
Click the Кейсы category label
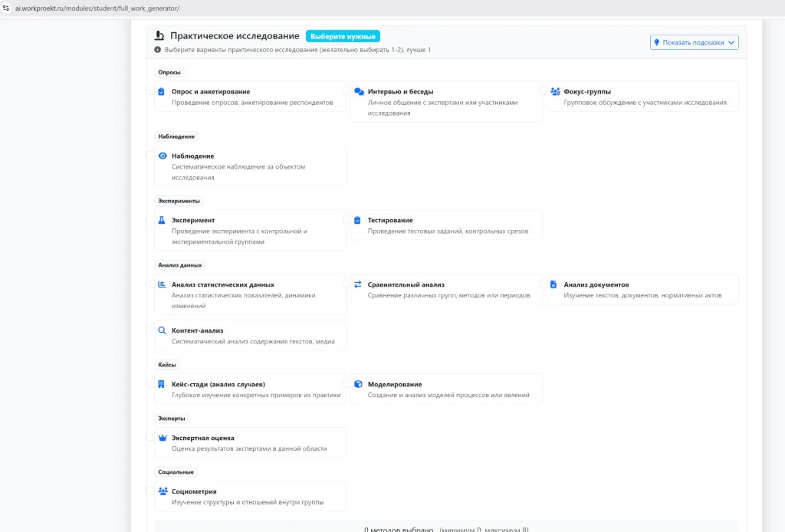[x=166, y=364]
